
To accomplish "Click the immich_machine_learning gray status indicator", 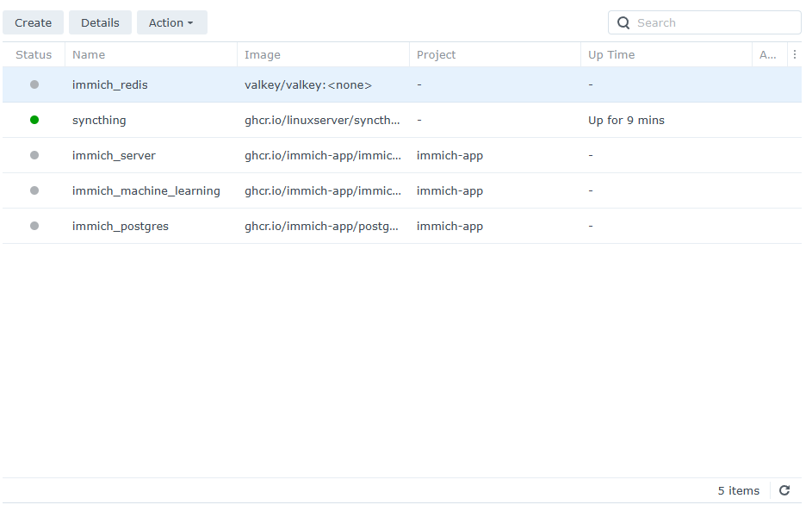I will [34, 190].
